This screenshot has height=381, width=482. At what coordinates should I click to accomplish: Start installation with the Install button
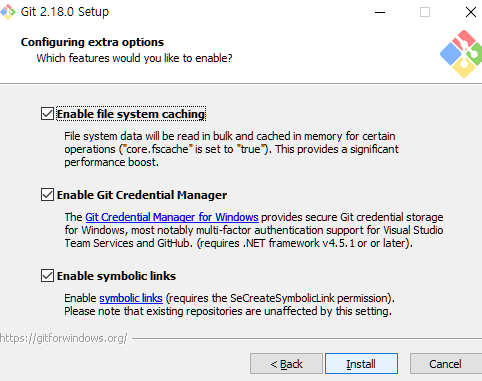(x=361, y=364)
